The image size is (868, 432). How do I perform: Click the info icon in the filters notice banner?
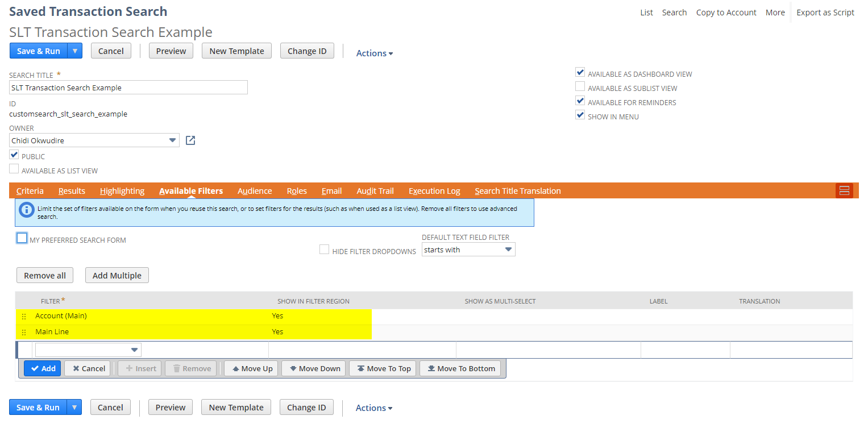point(26,210)
